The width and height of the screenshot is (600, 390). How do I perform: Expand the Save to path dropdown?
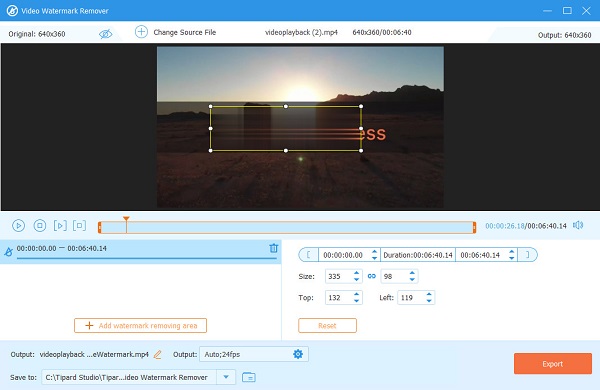coord(226,377)
